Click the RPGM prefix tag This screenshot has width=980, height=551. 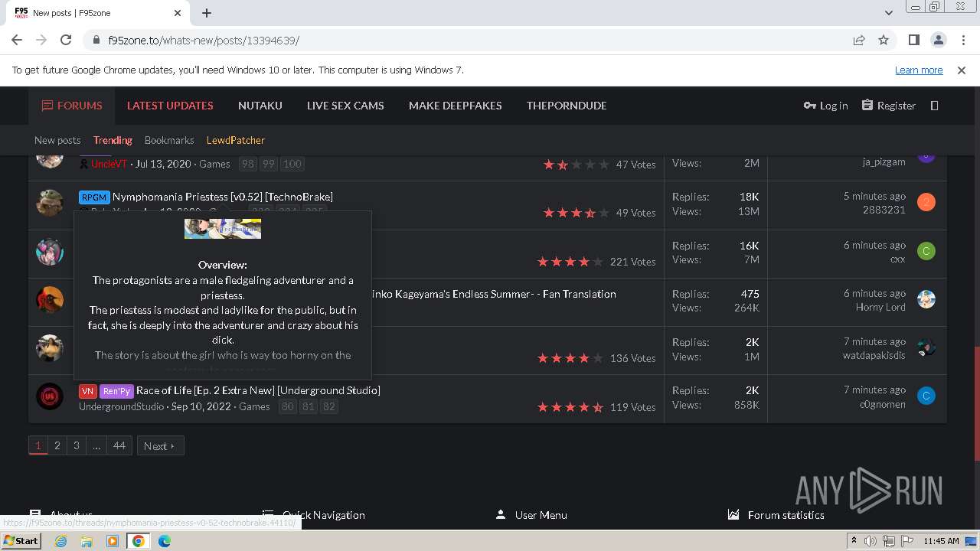tap(94, 197)
